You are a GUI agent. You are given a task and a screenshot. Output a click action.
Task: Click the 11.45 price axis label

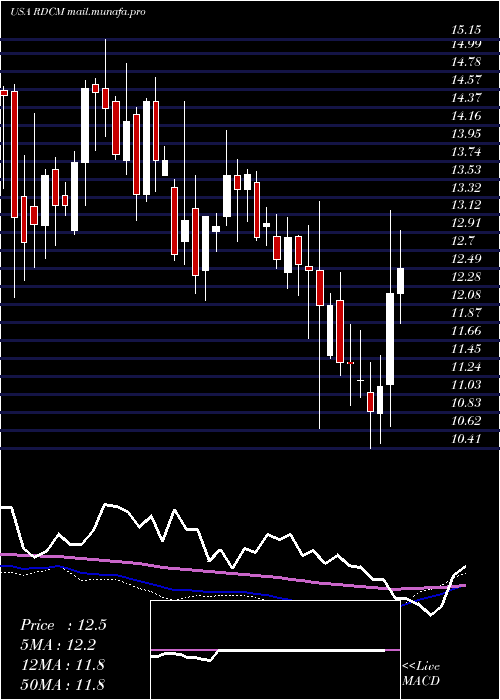pos(466,348)
